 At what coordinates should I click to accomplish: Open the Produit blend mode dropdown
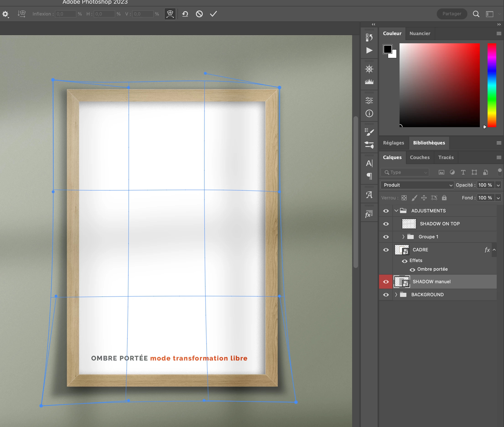(417, 185)
